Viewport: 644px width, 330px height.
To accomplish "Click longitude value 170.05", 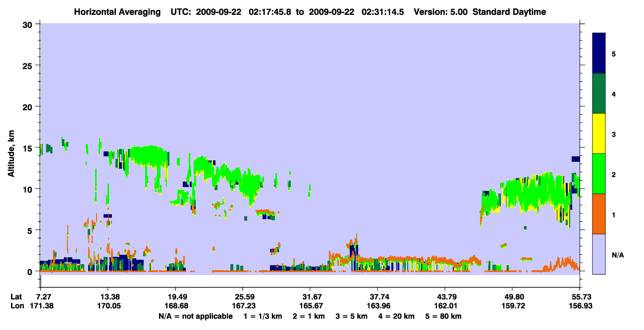I will [108, 306].
